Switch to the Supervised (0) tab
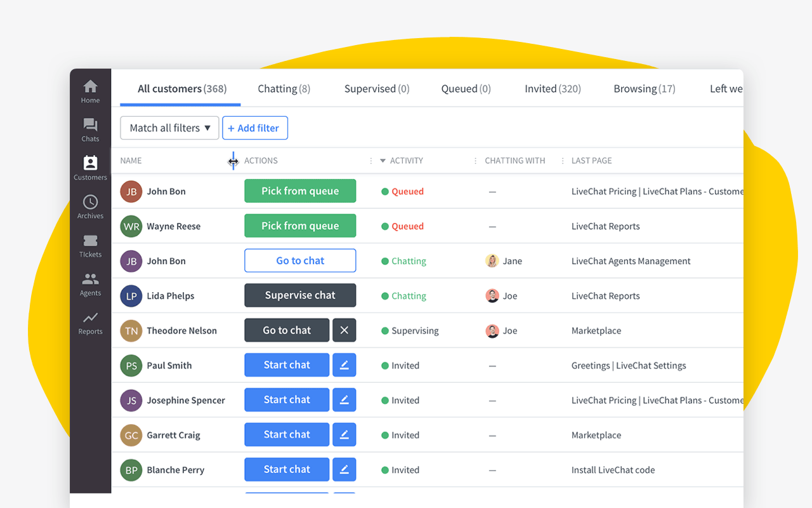 click(x=377, y=89)
